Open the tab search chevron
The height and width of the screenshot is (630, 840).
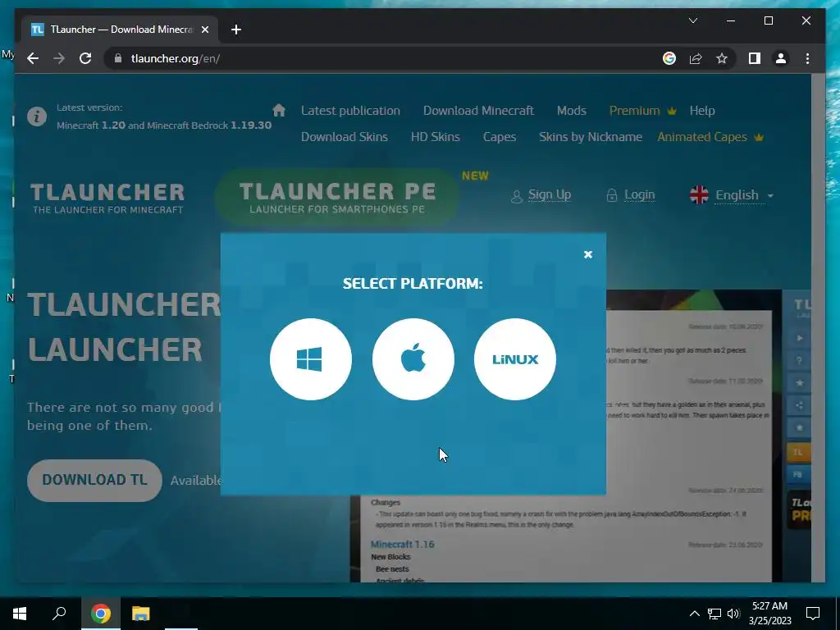tap(692, 21)
